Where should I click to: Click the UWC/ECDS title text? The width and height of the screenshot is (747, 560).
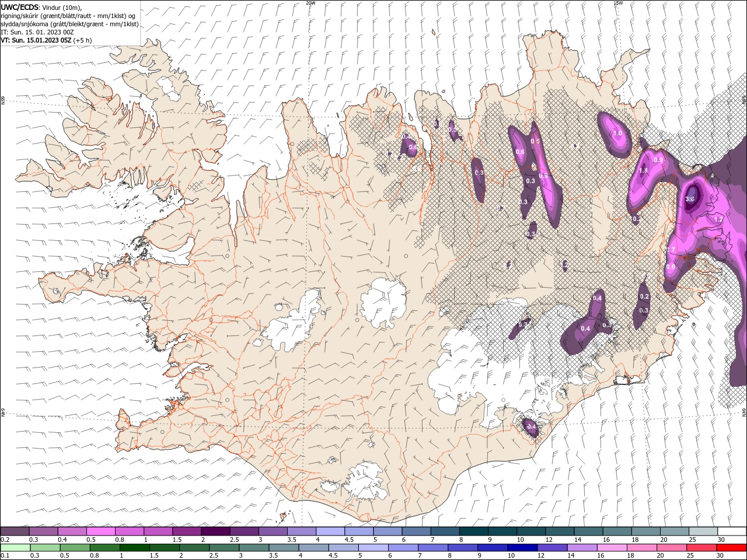coord(20,7)
